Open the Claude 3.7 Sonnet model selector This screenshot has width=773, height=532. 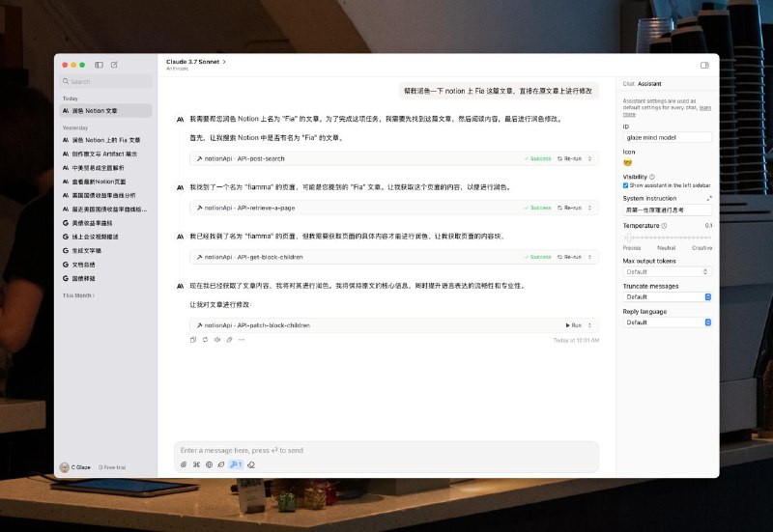click(x=196, y=61)
